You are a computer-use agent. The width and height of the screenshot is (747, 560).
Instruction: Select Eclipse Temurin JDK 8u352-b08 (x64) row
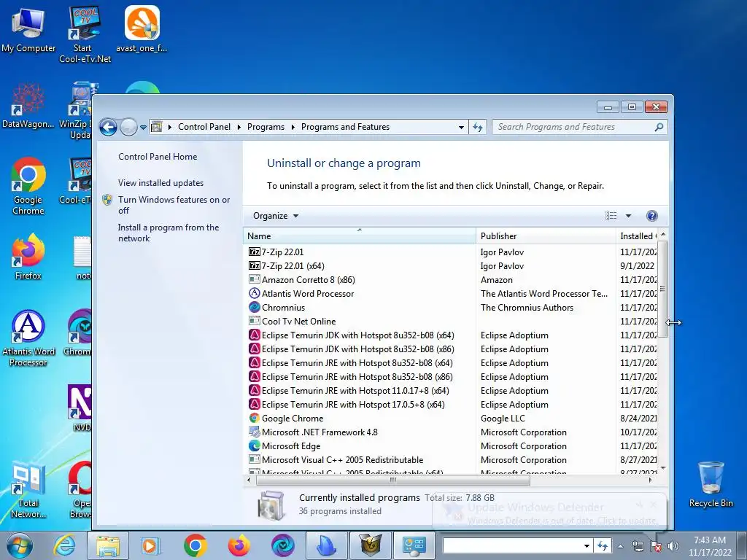450,335
